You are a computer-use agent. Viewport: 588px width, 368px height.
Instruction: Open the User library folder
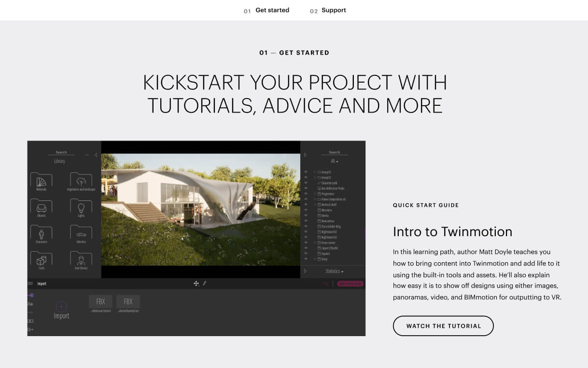(81, 259)
